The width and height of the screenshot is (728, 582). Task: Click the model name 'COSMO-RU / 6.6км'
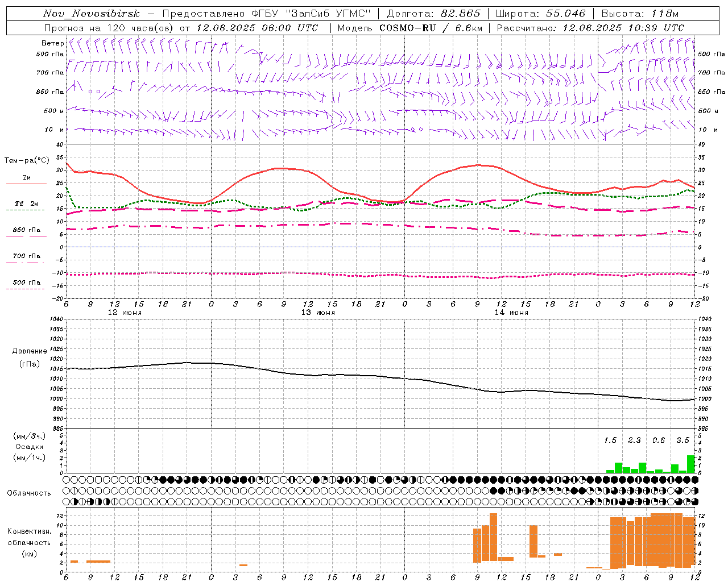(x=432, y=28)
